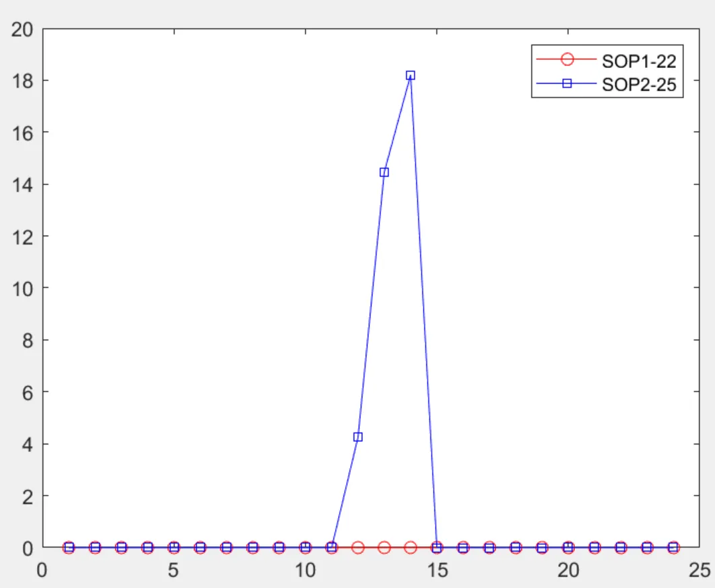This screenshot has width=715, height=588.
Task: Click the y-axis tick label 2
Action: tap(28, 497)
